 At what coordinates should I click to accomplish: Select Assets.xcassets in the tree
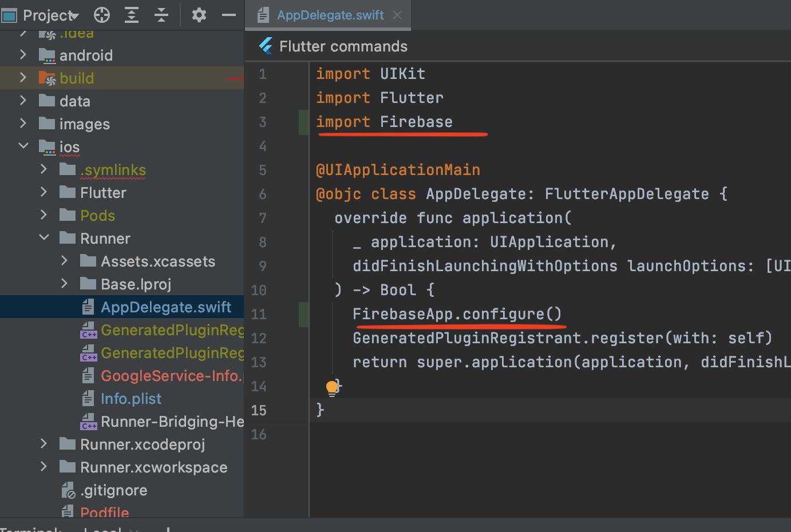(158, 261)
